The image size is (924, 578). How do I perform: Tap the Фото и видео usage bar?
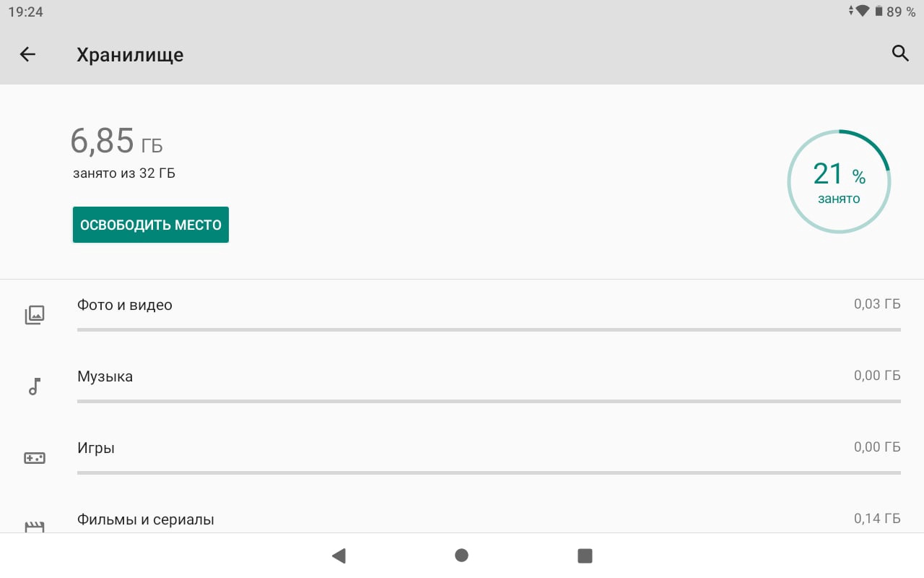(489, 329)
